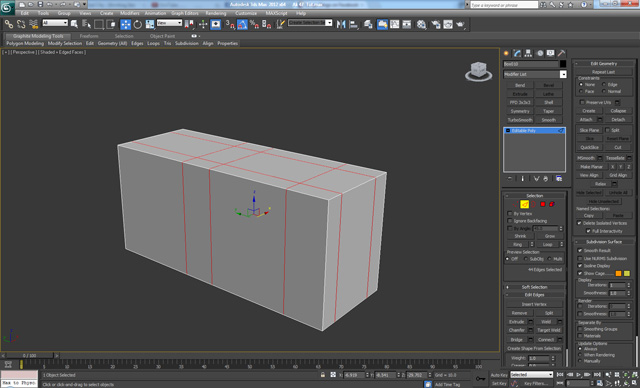Select the Edge constraint radio button

coord(604,84)
